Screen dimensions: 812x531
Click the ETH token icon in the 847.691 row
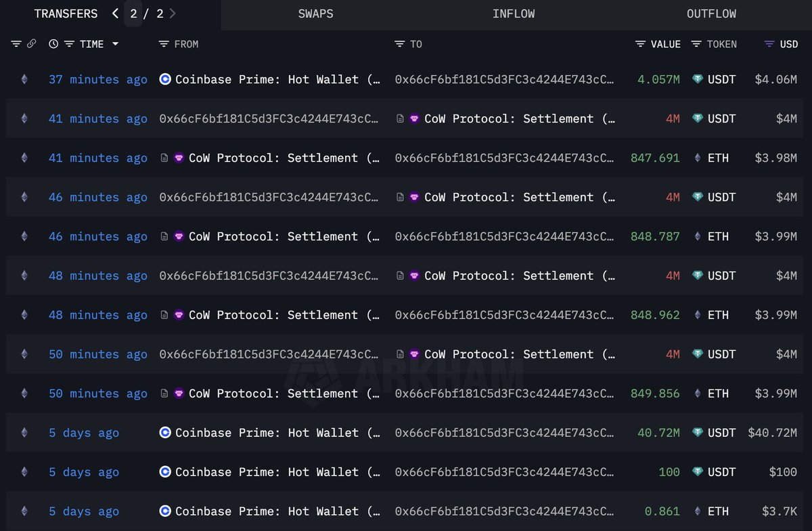698,158
